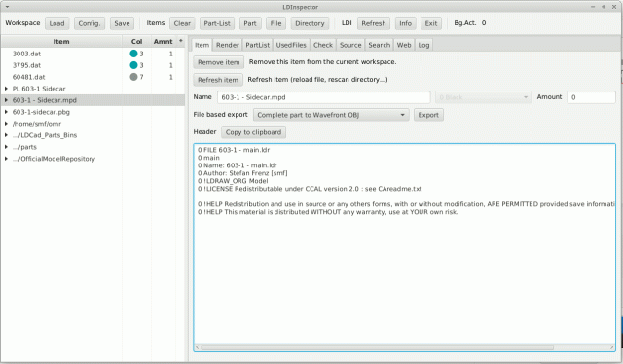The width and height of the screenshot is (623, 364).
Task: Open the Info button
Action: click(405, 23)
